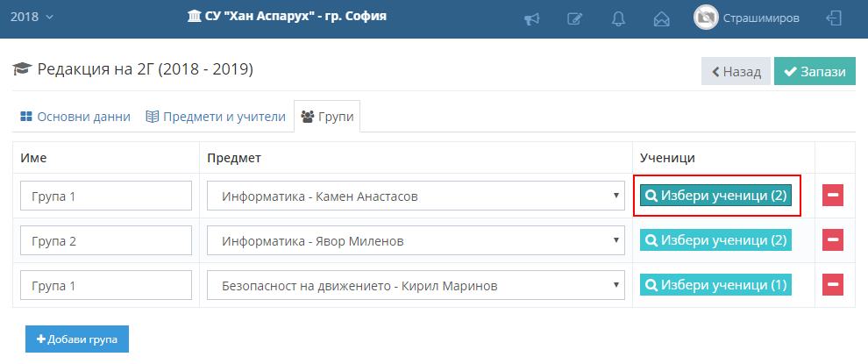
Task: Click the Страшимиров profile avatar
Action: [x=706, y=18]
